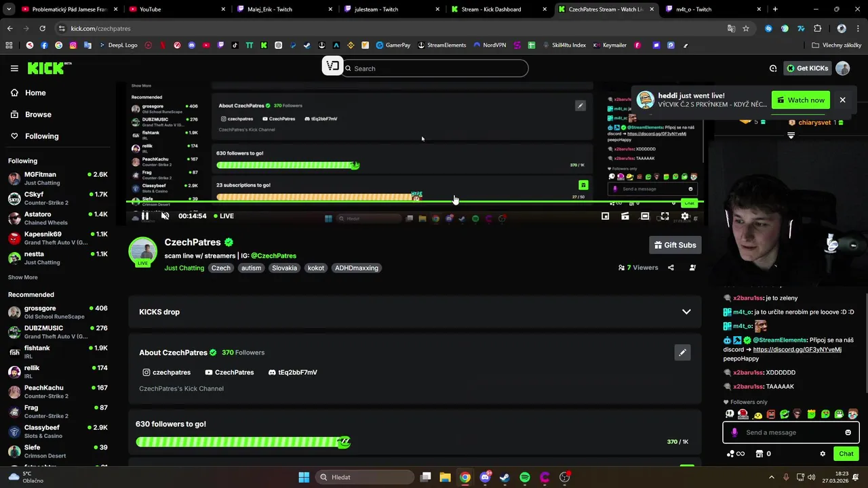Insert the skull emote in chat

tap(730, 414)
